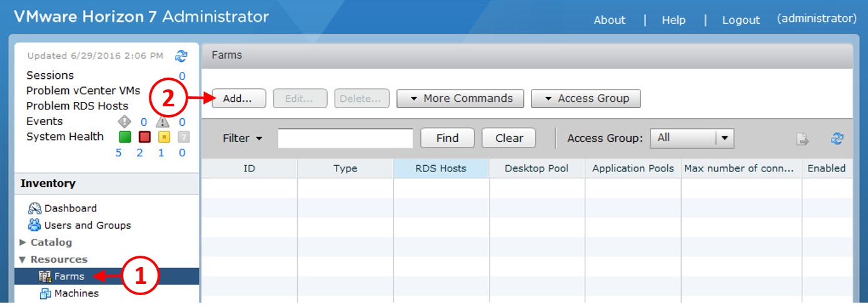Click the Machines icon in Resources
Screen dimensions: 868x307
tap(45, 293)
